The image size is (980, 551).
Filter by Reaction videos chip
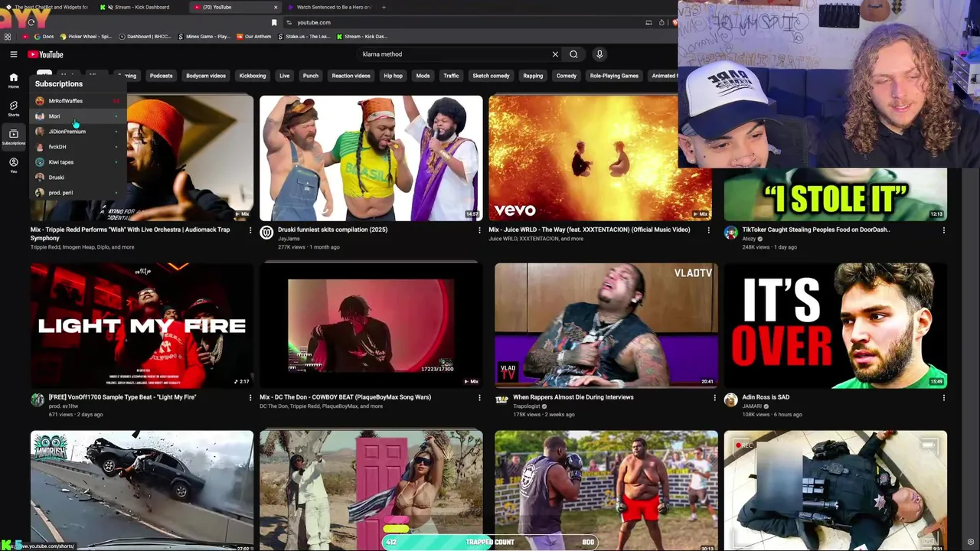(351, 76)
